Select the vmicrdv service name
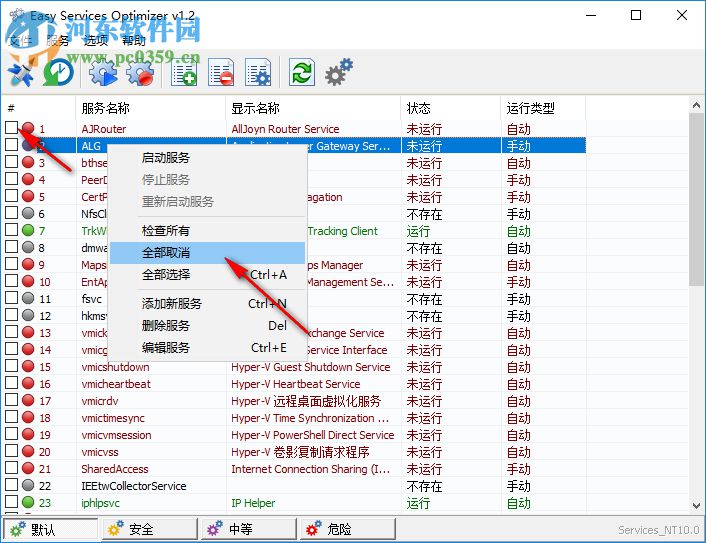 [x=100, y=401]
